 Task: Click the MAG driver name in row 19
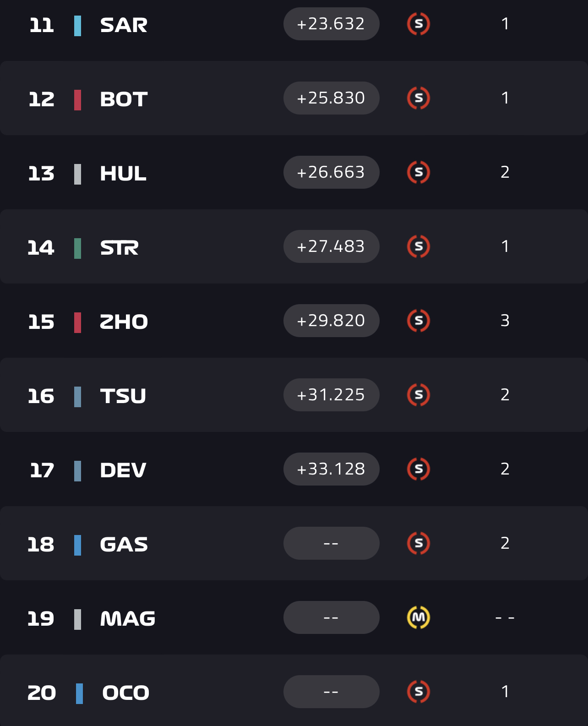(128, 619)
